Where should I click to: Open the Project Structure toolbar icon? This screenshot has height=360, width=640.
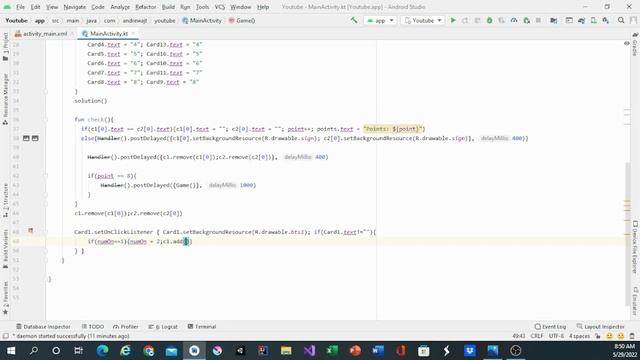tap(554, 20)
